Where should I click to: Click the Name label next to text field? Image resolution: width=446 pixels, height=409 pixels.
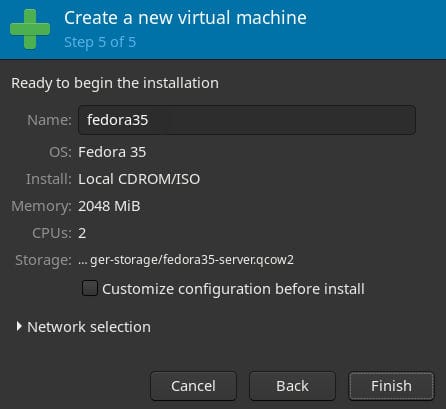tap(49, 120)
